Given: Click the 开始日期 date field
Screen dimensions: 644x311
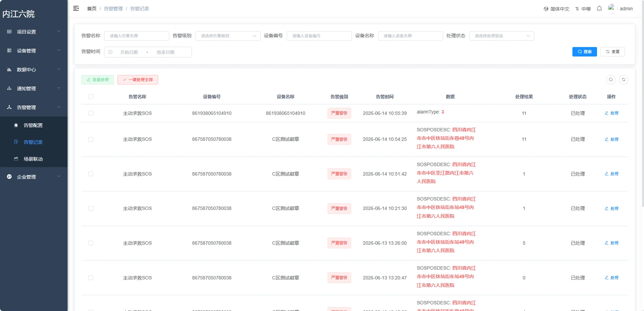Looking at the screenshot, I should (x=129, y=52).
